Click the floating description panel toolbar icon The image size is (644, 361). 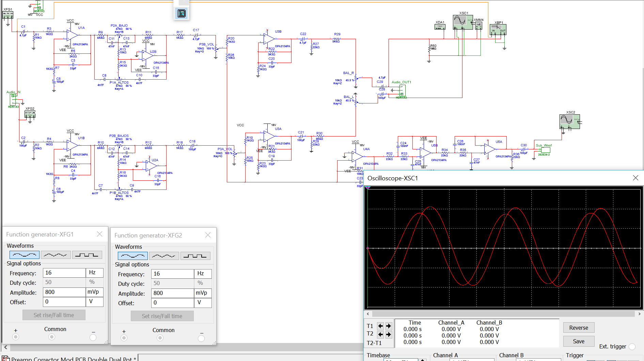coord(182,13)
